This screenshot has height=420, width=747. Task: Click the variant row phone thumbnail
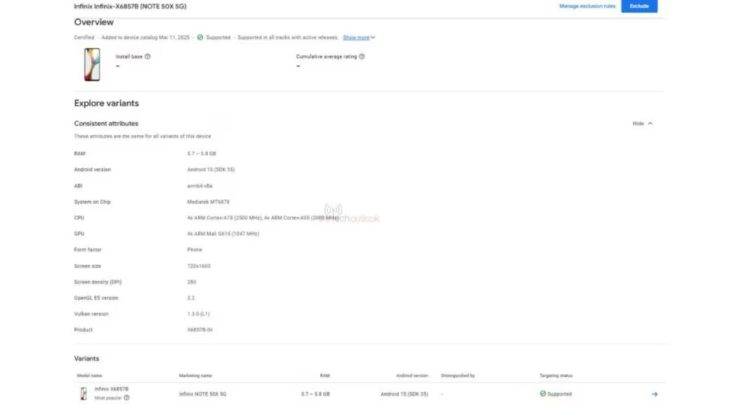click(83, 394)
